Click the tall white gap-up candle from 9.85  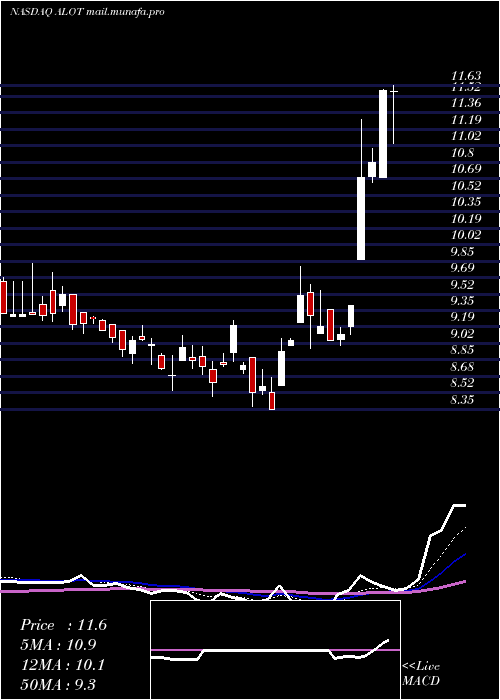point(361,218)
